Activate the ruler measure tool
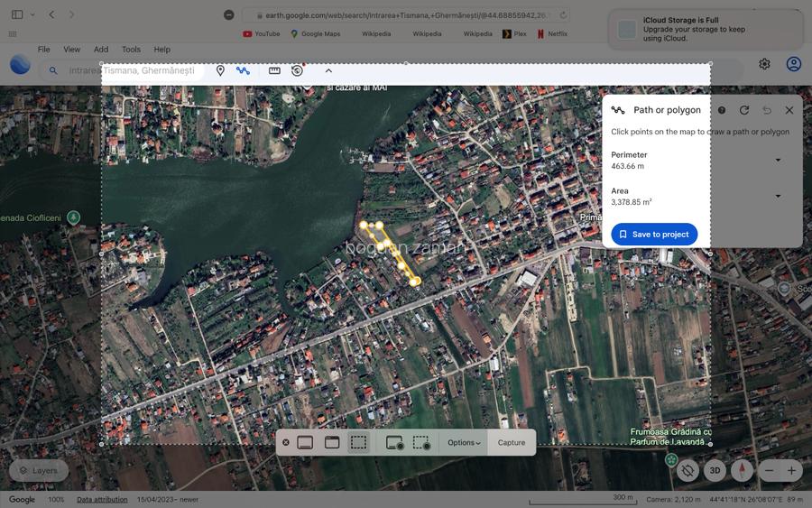 (274, 70)
